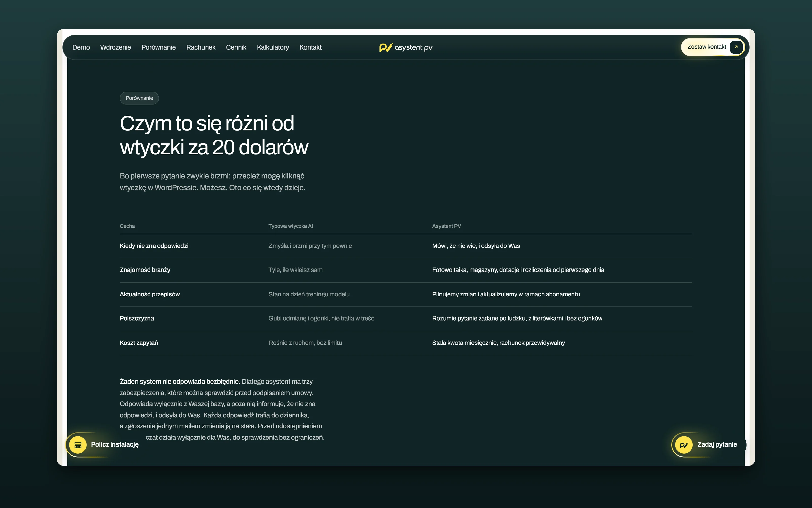Click the bold text Żaden system nie odpowiada bezbłędnie
This screenshot has height=508, width=812.
[x=180, y=382]
